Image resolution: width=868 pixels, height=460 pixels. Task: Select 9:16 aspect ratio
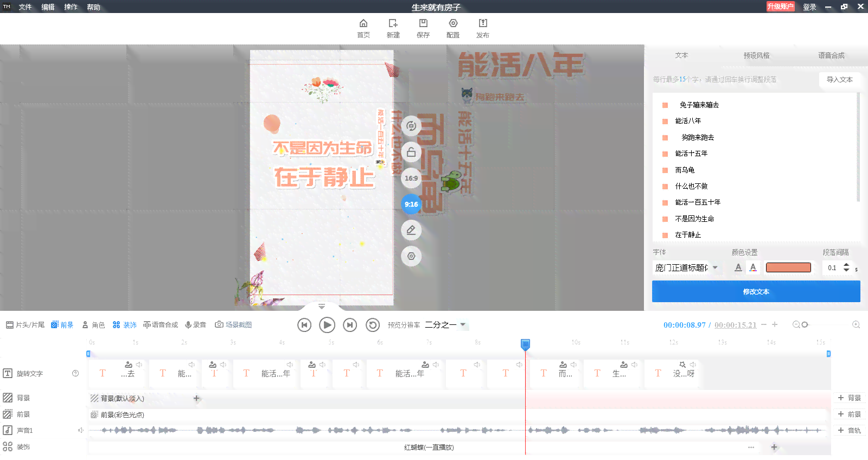[x=411, y=204]
